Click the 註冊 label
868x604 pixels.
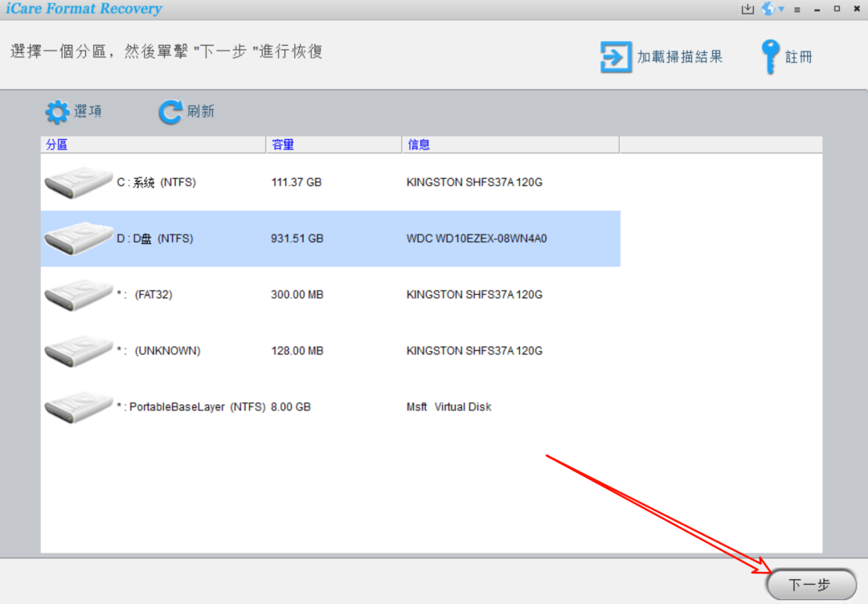coord(798,57)
